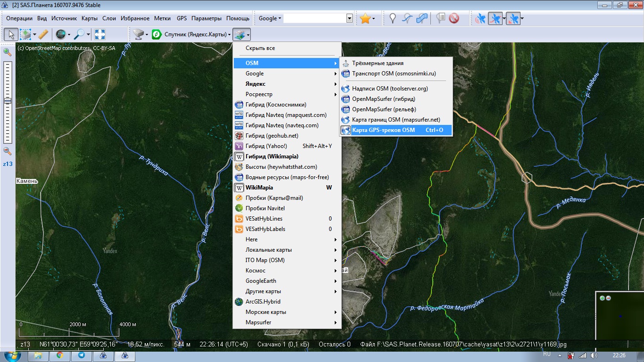Expand the Морские карты submenu
This screenshot has height=362, width=644.
pos(287,312)
